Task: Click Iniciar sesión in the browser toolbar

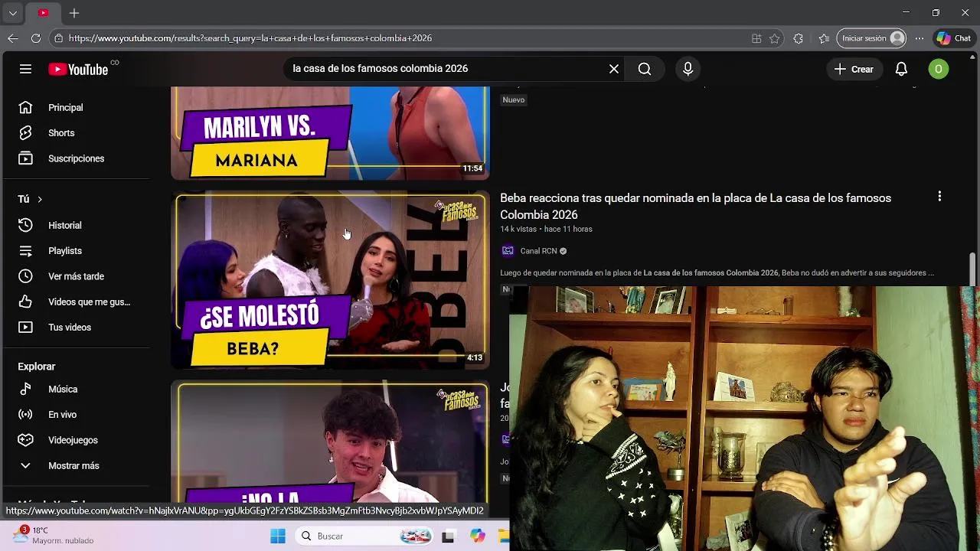Action: tap(873, 38)
